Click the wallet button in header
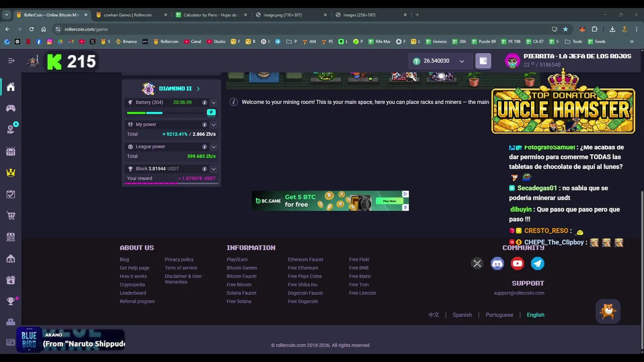 tap(483, 61)
